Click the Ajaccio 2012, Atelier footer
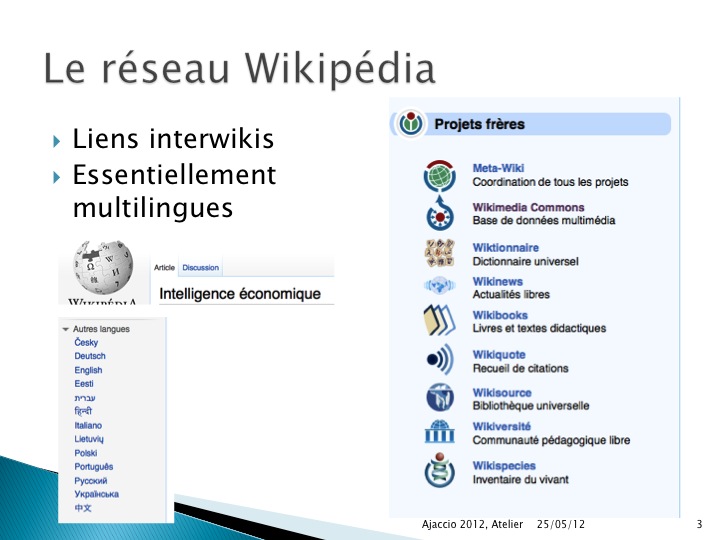This screenshot has height=540, width=720. (x=472, y=524)
